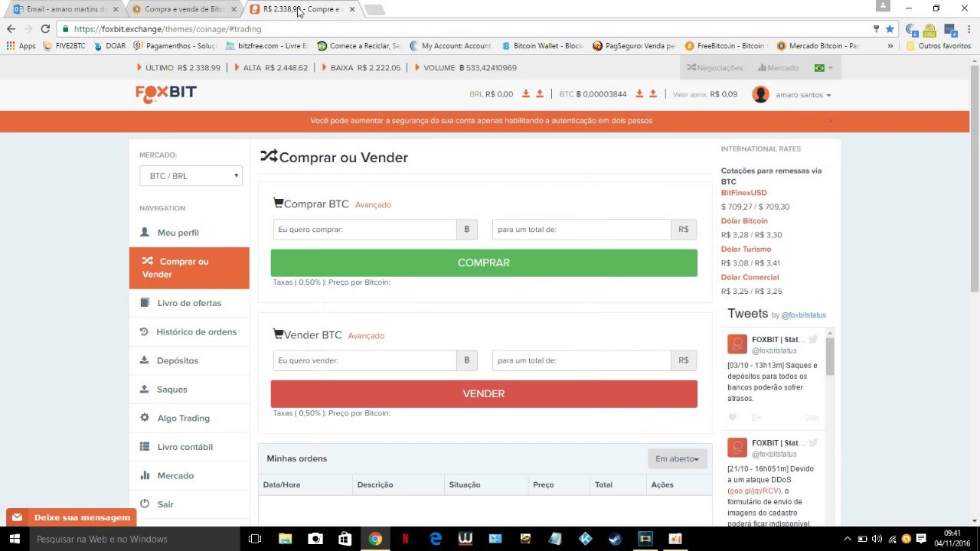Click the address bar URL
This screenshot has height=551, width=980.
click(x=168, y=29)
